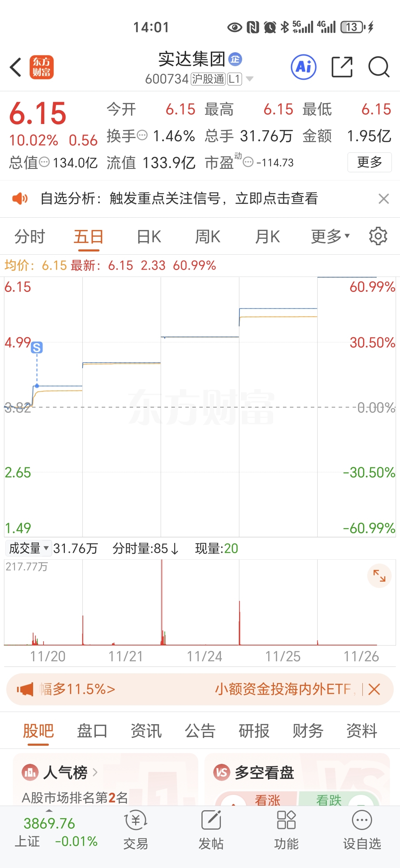Open the Ai assistant icon
This screenshot has height=868, width=400.
click(303, 67)
